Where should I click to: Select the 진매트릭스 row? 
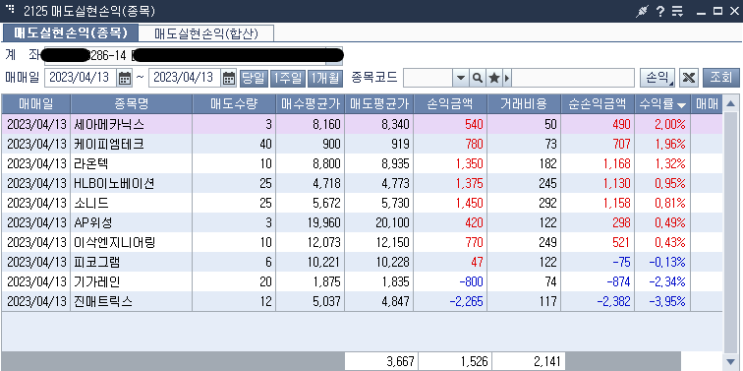[x=362, y=301]
